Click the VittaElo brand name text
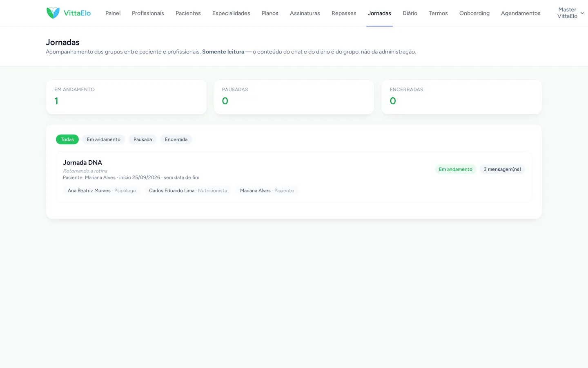The height and width of the screenshot is (368, 588). 77,13
